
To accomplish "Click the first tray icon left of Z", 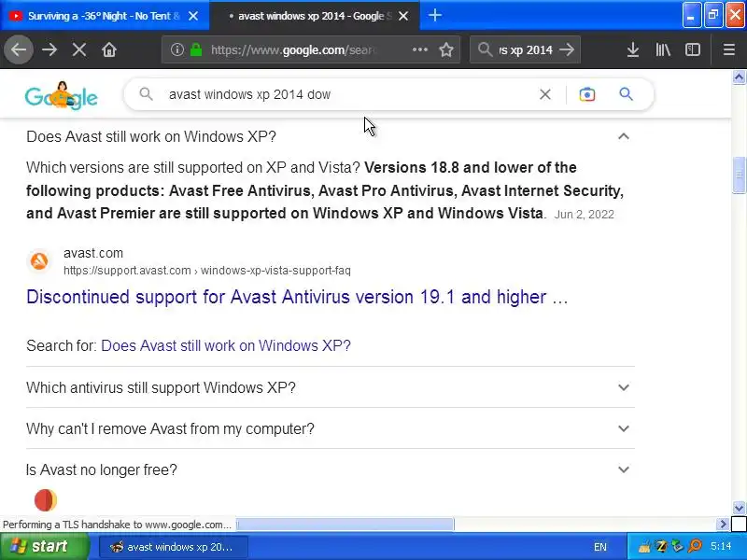I will 645,547.
